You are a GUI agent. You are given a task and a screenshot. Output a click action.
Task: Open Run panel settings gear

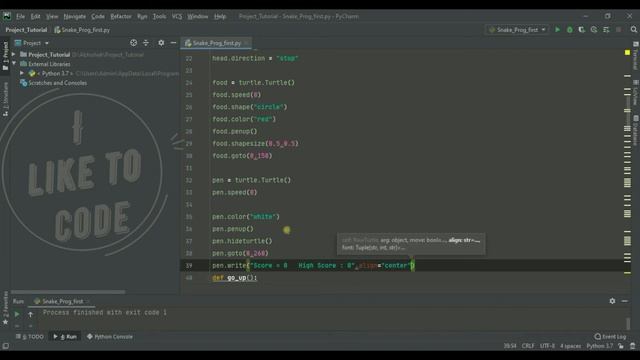pos(612,301)
